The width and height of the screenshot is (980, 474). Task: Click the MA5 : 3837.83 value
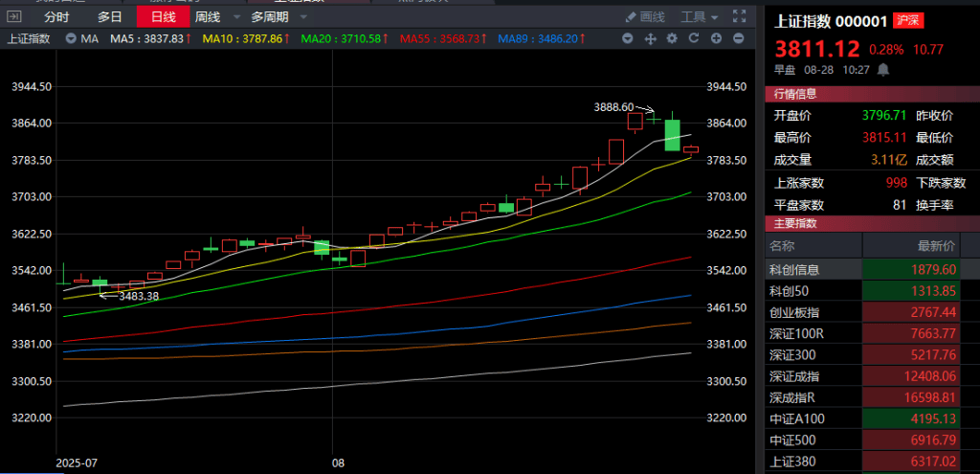[150, 38]
